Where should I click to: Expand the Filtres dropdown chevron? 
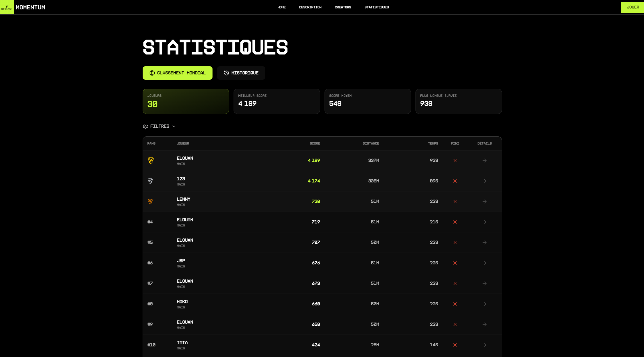click(174, 126)
